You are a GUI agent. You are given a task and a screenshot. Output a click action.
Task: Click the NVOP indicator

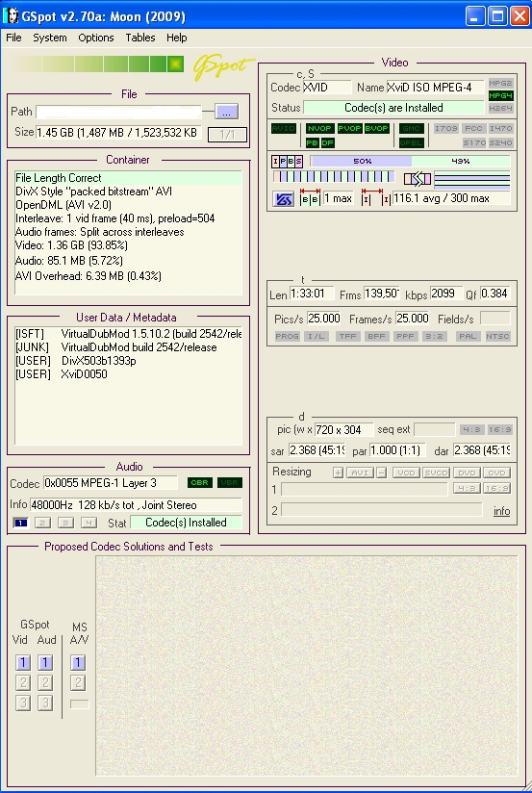(319, 128)
